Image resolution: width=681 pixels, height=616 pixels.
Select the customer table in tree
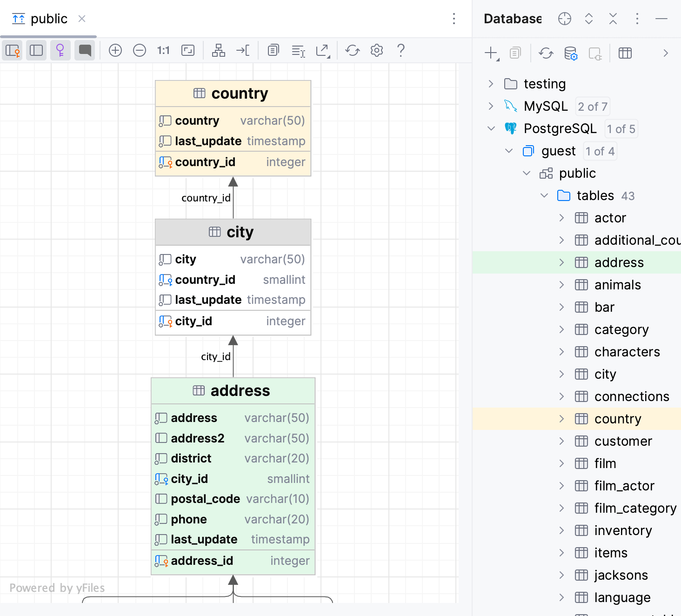[x=623, y=441]
